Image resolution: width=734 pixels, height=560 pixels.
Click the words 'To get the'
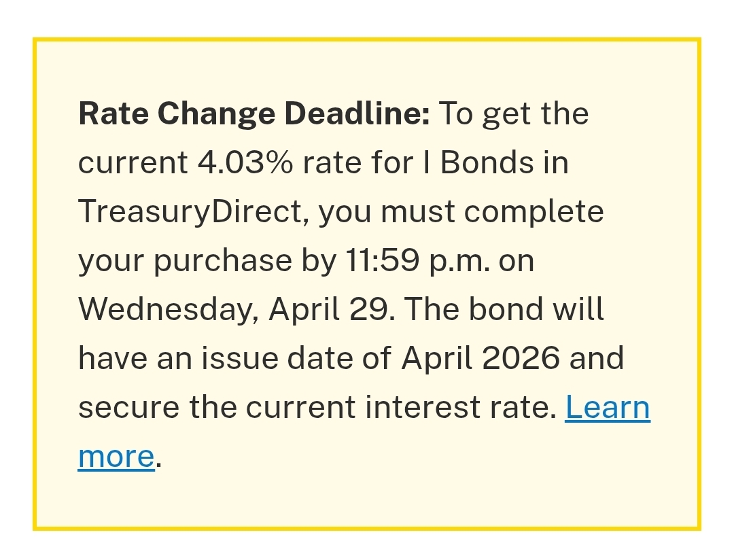pyautogui.click(x=514, y=113)
